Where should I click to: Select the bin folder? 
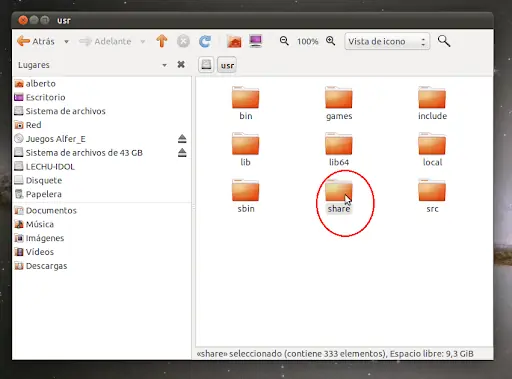(x=246, y=103)
